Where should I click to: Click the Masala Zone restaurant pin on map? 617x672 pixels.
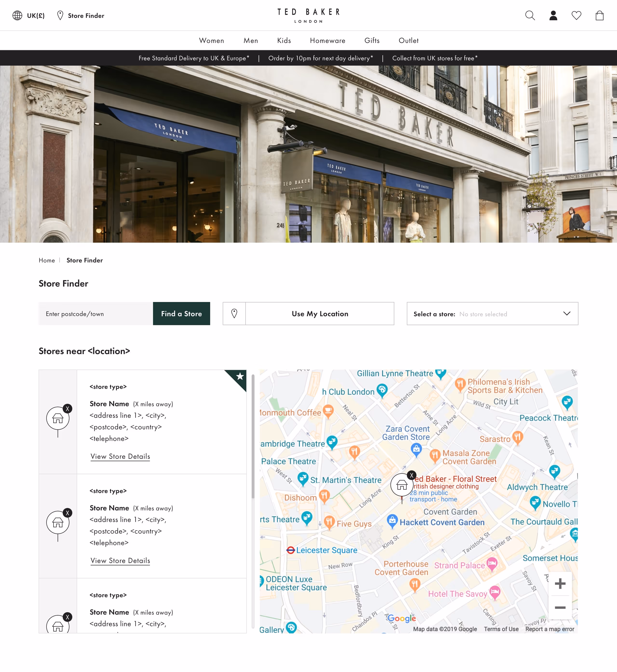[435, 455]
